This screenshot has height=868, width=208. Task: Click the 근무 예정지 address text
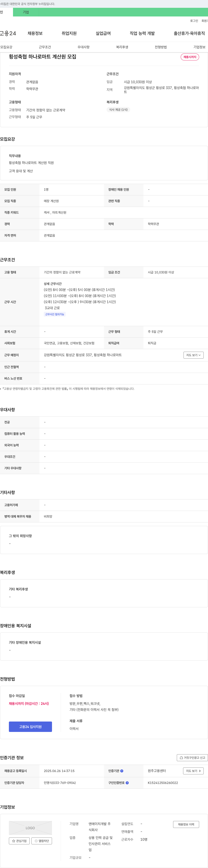(83, 355)
